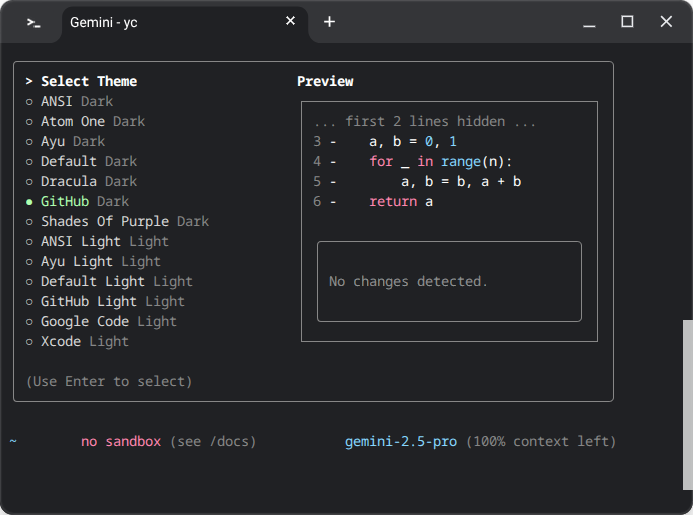
Task: Choose the GitHub Light theme
Action: [105, 301]
